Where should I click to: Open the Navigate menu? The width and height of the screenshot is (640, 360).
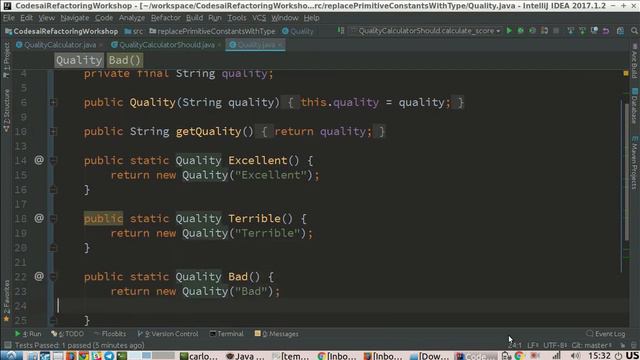(75, 18)
